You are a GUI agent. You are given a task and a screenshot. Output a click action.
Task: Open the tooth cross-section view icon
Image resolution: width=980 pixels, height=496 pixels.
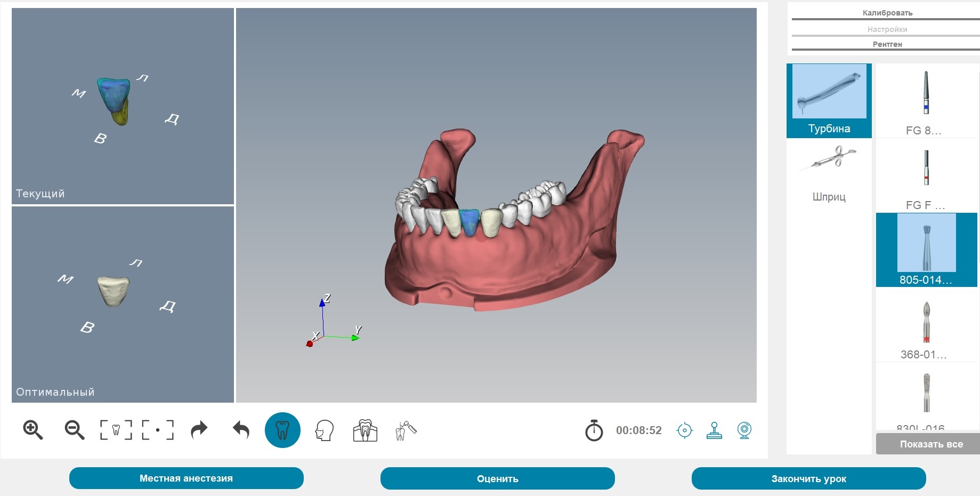(364, 430)
